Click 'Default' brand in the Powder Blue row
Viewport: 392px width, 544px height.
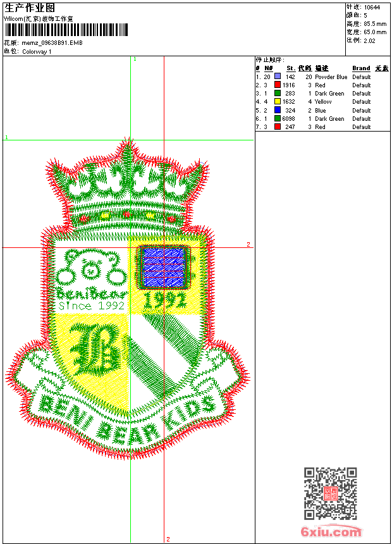point(362,77)
